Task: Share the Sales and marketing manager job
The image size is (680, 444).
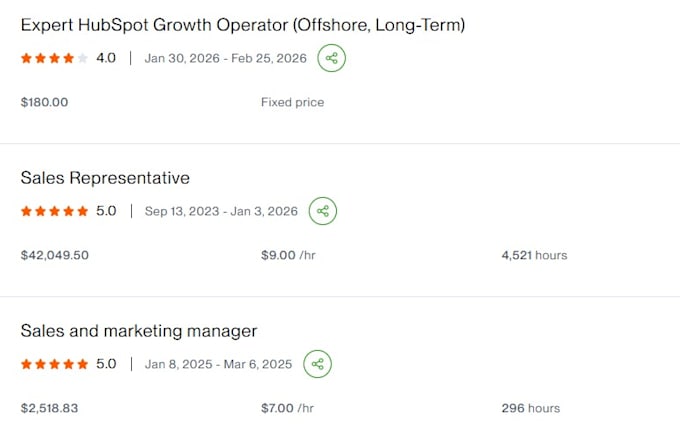Action: point(317,364)
